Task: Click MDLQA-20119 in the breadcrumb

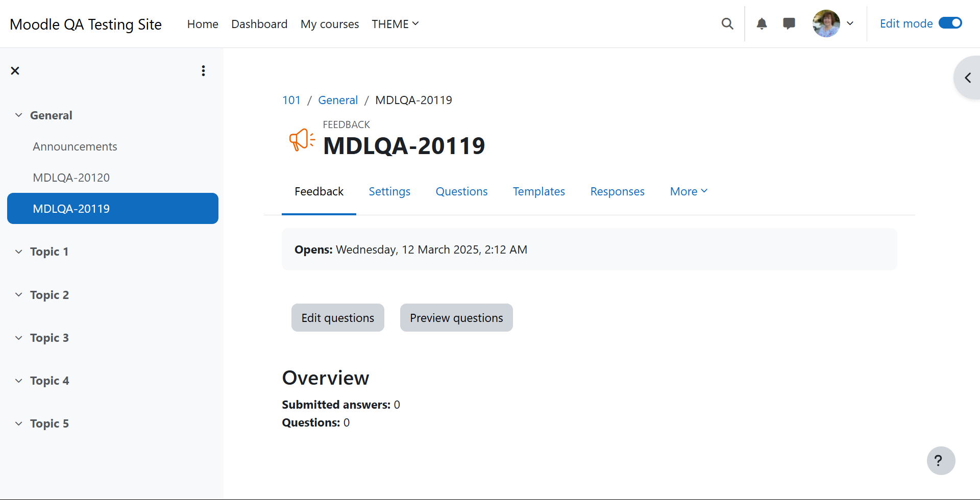Action: (x=413, y=100)
